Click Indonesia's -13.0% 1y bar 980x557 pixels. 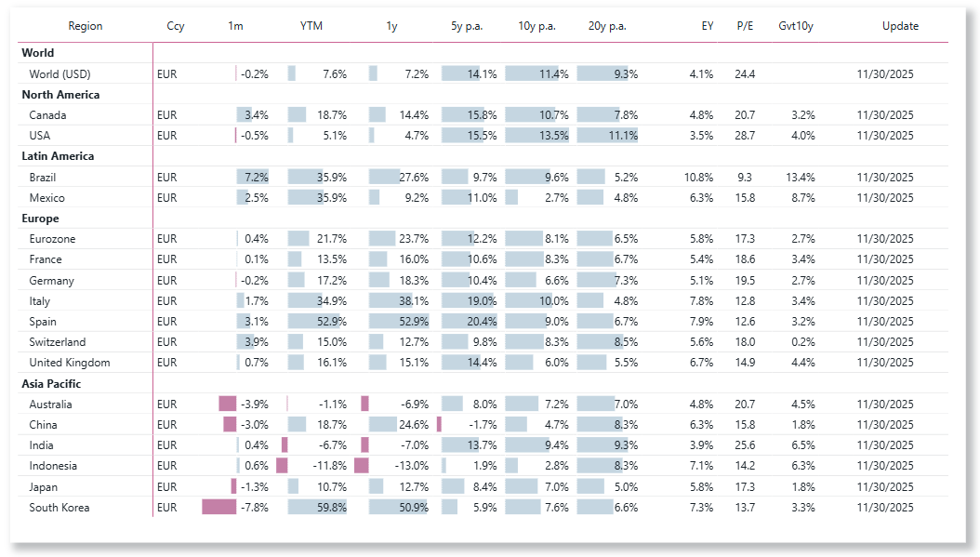click(x=362, y=466)
